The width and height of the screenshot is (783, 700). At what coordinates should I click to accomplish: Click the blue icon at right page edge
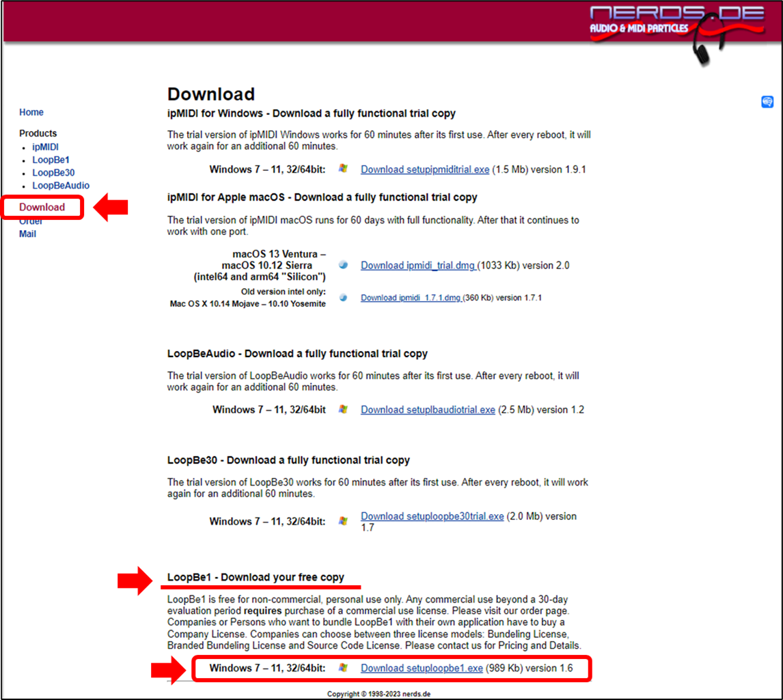(767, 102)
